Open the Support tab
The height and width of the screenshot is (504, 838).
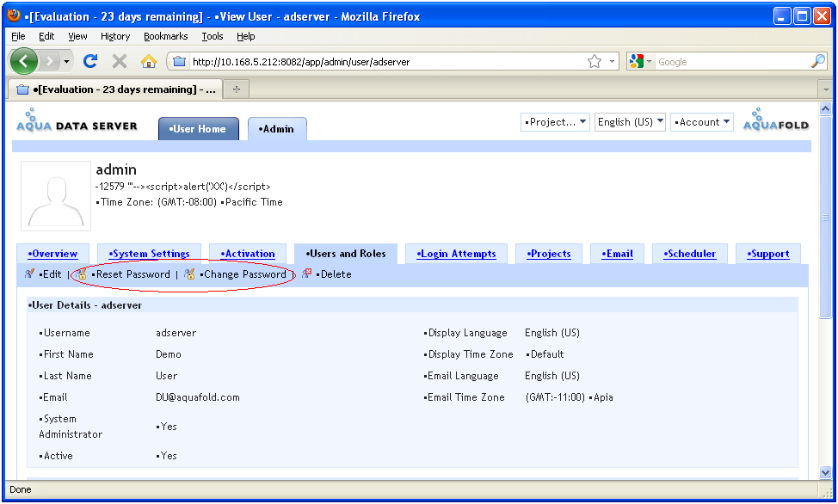(x=768, y=254)
